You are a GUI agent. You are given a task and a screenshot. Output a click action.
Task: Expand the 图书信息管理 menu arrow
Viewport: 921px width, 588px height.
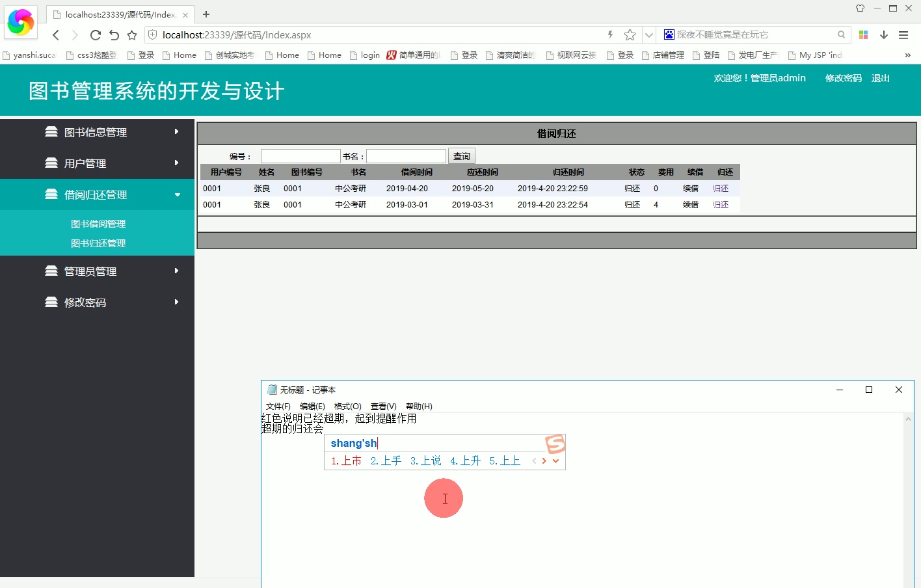[x=176, y=131]
